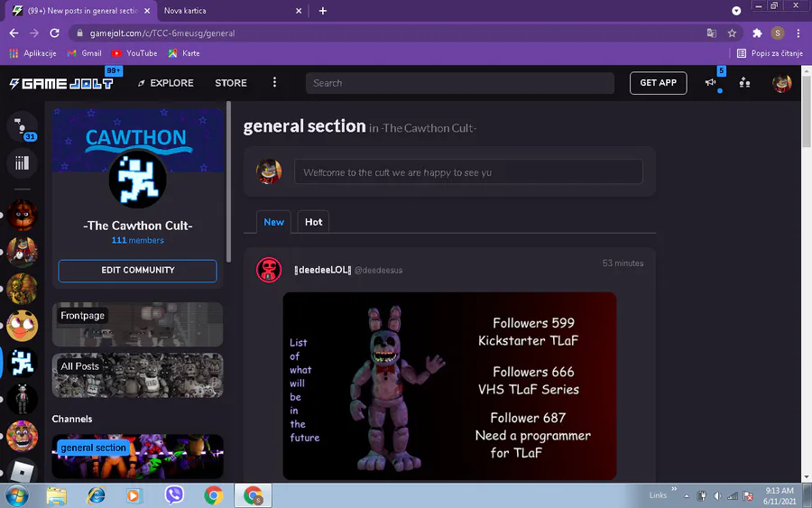Click the 53 minutes timestamp
812x508 pixels.
pyautogui.click(x=623, y=263)
